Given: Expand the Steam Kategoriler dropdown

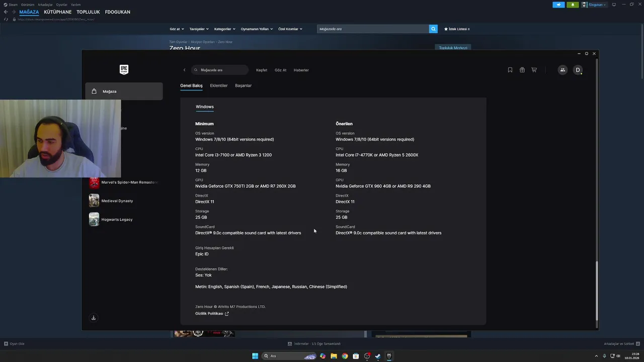Looking at the screenshot, I should click(x=224, y=29).
